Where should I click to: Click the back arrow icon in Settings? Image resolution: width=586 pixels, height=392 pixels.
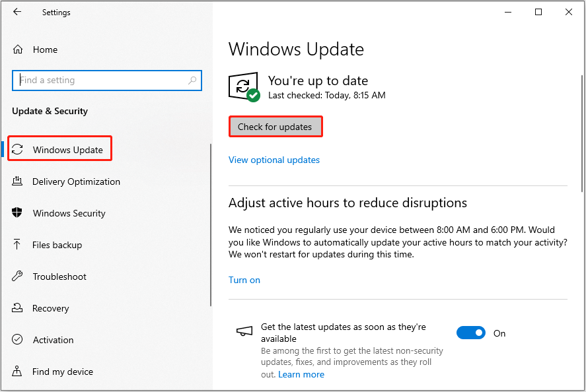point(17,12)
